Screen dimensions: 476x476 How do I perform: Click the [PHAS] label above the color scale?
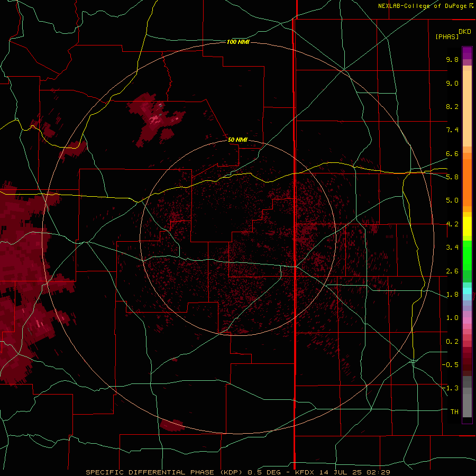(x=447, y=36)
